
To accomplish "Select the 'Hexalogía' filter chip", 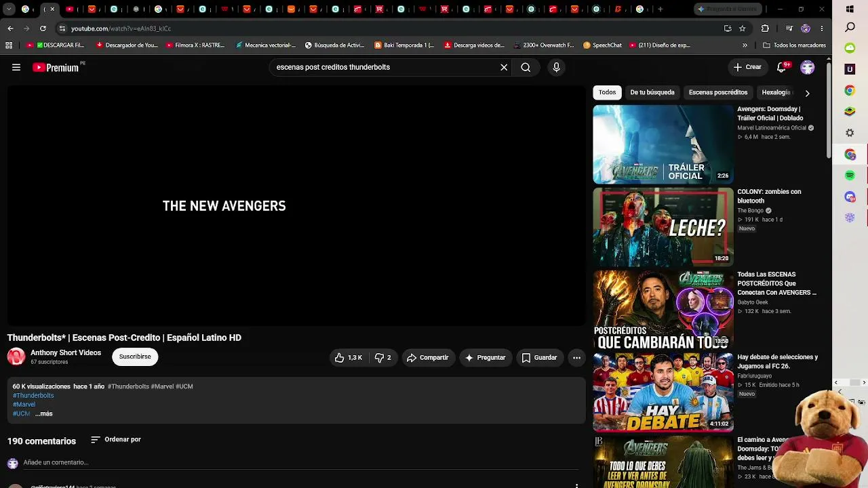I will click(776, 92).
